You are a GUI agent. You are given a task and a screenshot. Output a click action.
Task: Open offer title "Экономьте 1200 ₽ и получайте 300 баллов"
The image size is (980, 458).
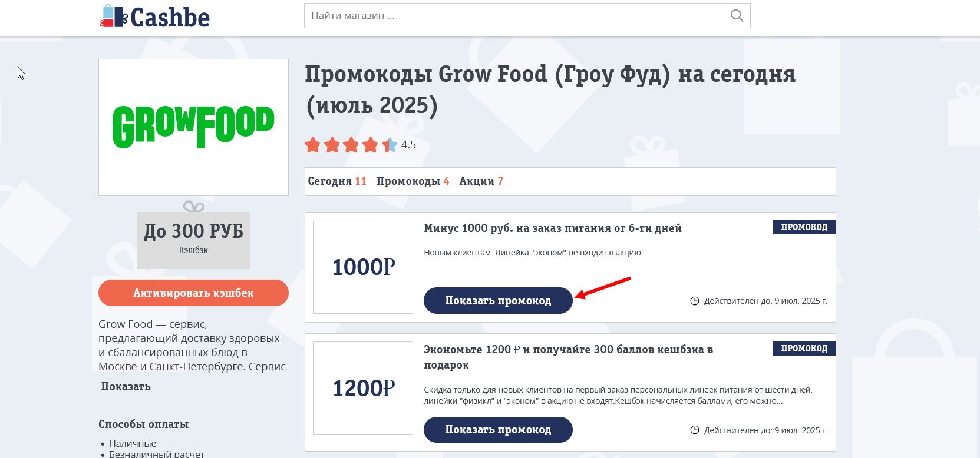568,357
